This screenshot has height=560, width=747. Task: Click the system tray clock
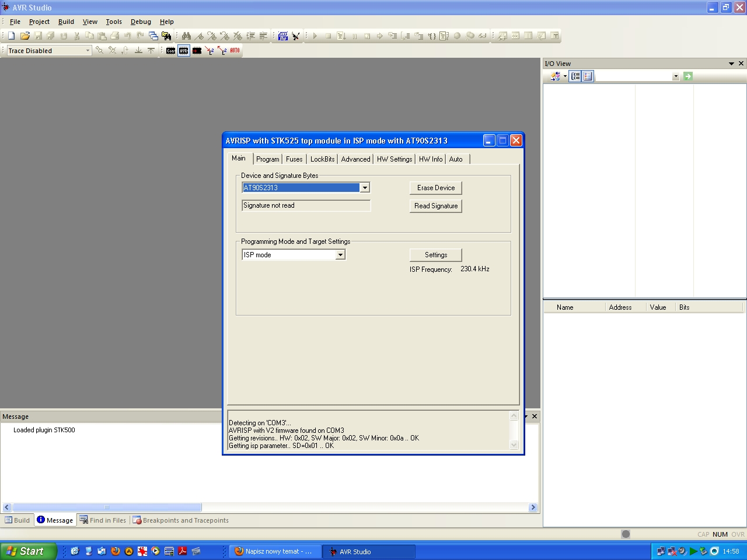click(x=731, y=551)
